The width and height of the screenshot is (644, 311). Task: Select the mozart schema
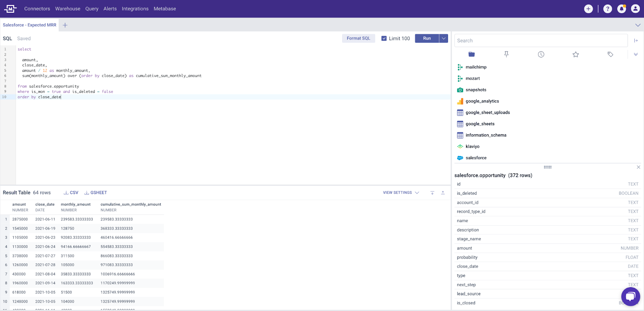point(473,78)
